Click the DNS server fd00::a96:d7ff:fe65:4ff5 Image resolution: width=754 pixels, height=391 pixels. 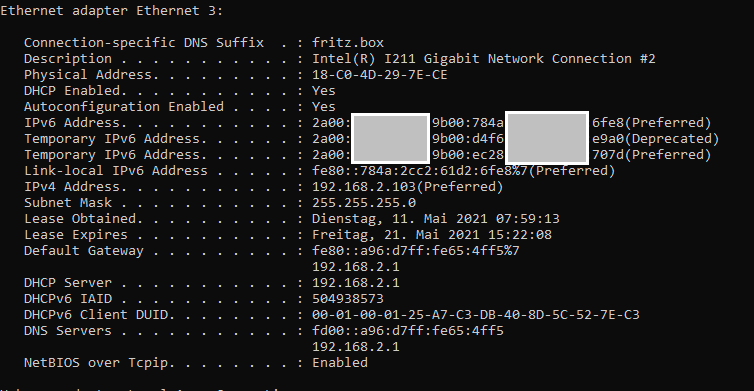(408, 330)
